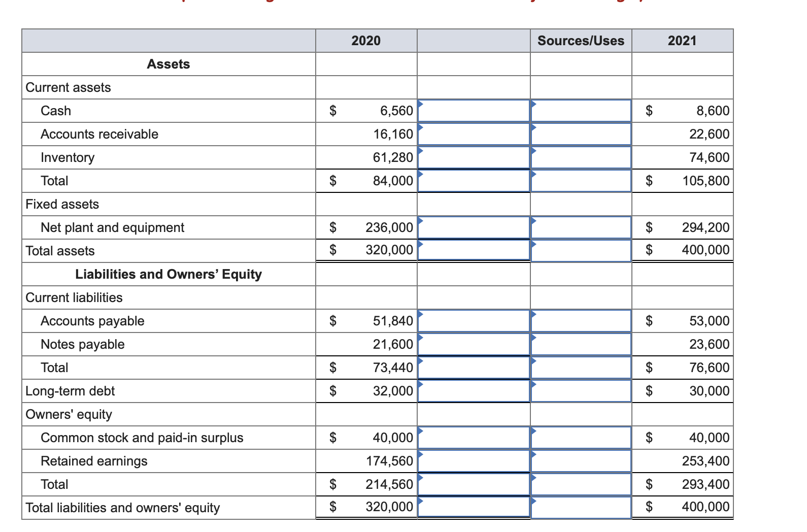807x532 pixels.
Task: Click the Current assets label
Action: tap(68, 87)
